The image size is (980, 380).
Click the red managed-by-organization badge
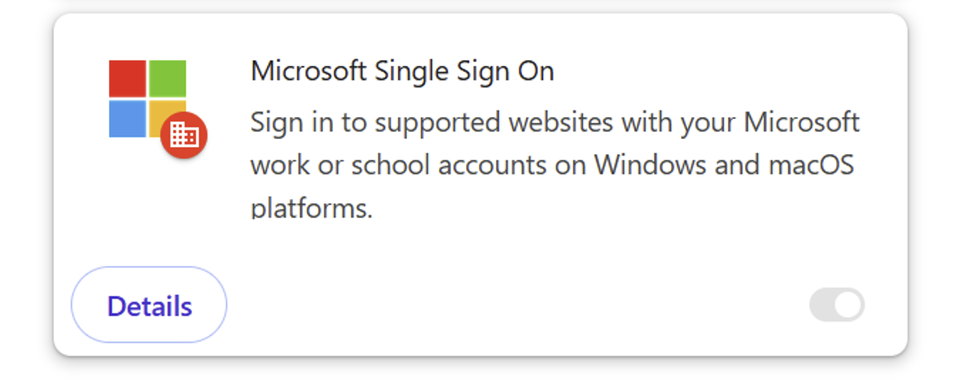pos(184,135)
